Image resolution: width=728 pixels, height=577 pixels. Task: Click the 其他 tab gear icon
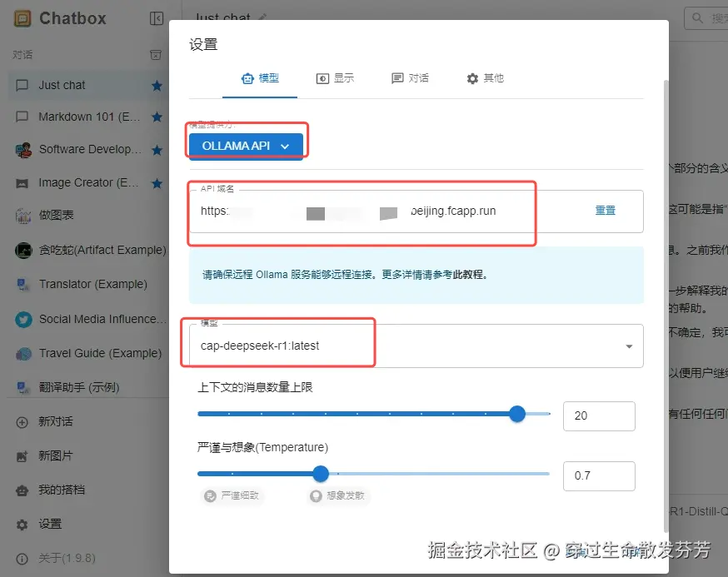(x=472, y=79)
